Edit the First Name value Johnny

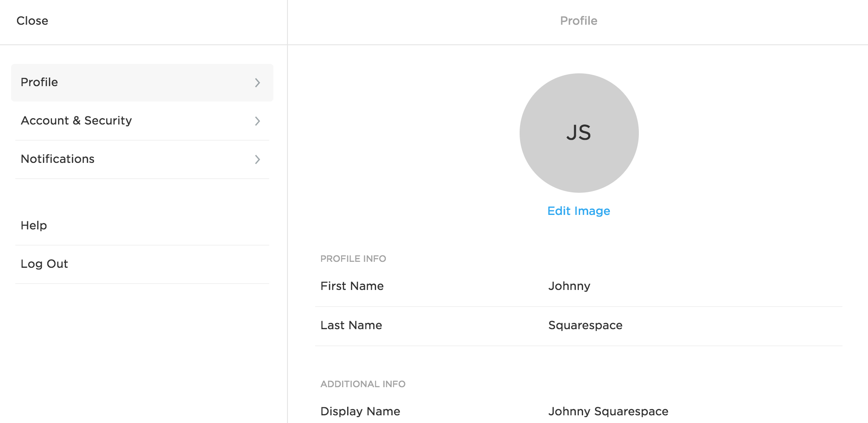(569, 286)
